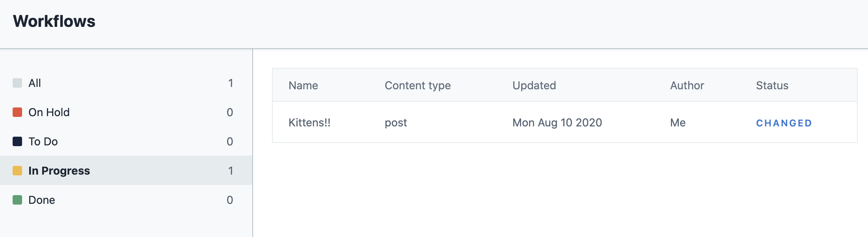Select the To Do filter
Image resolution: width=868 pixels, height=237 pixels.
tap(43, 141)
